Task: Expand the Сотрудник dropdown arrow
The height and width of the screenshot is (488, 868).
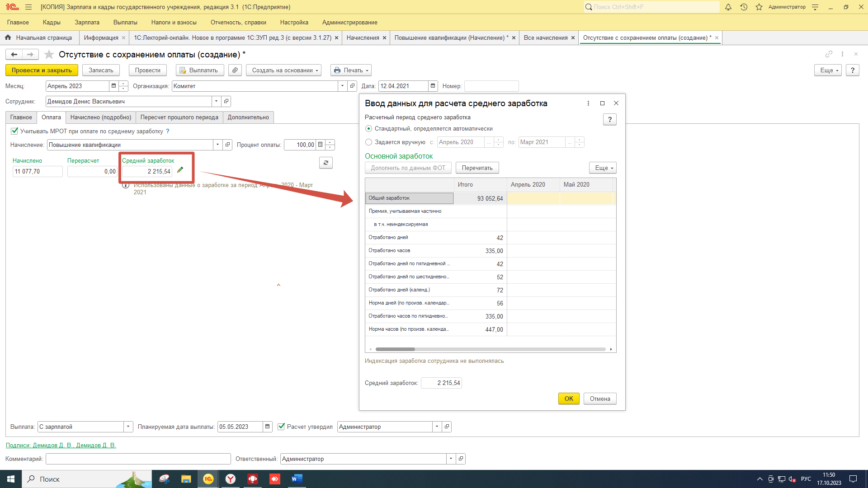Action: (216, 101)
